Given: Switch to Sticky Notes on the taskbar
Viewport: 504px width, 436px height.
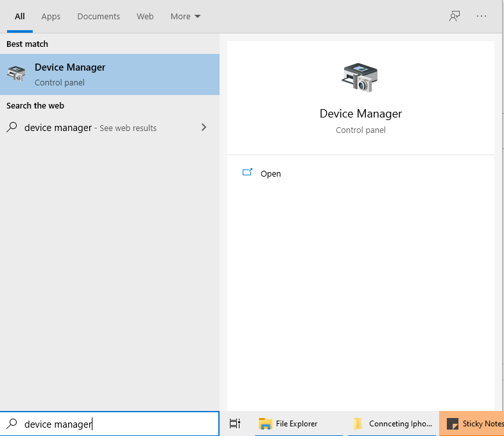Looking at the screenshot, I should pos(471,424).
